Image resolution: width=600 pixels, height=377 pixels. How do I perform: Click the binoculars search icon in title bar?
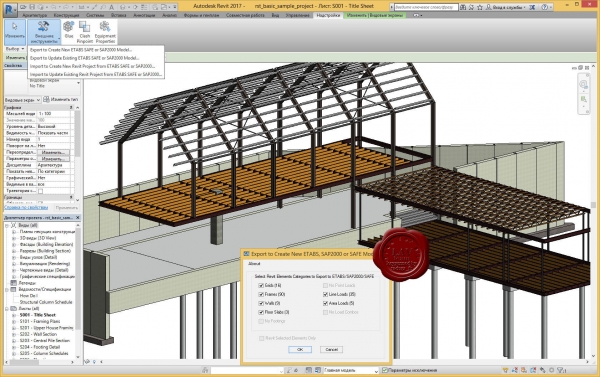[x=463, y=7]
